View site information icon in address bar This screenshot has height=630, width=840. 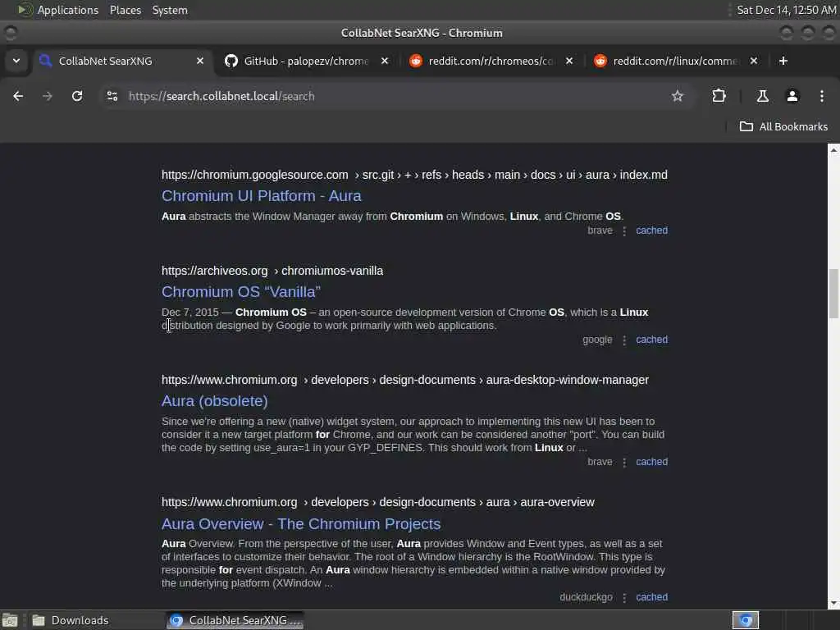click(x=112, y=96)
